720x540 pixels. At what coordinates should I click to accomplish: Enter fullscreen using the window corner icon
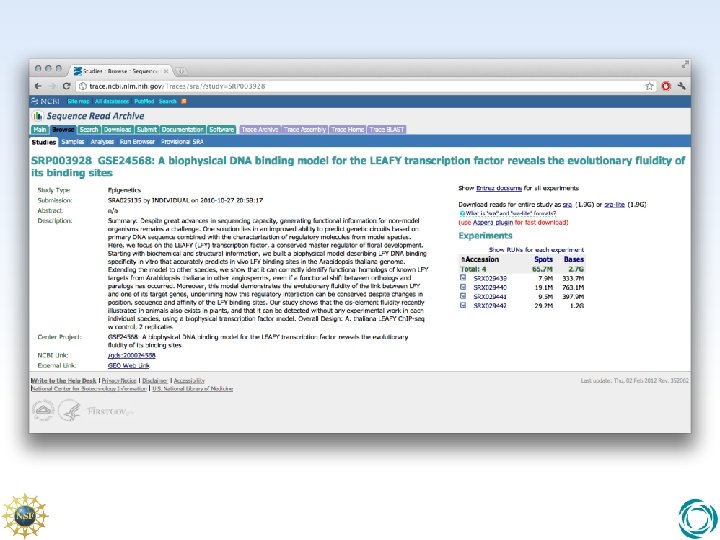tap(685, 65)
